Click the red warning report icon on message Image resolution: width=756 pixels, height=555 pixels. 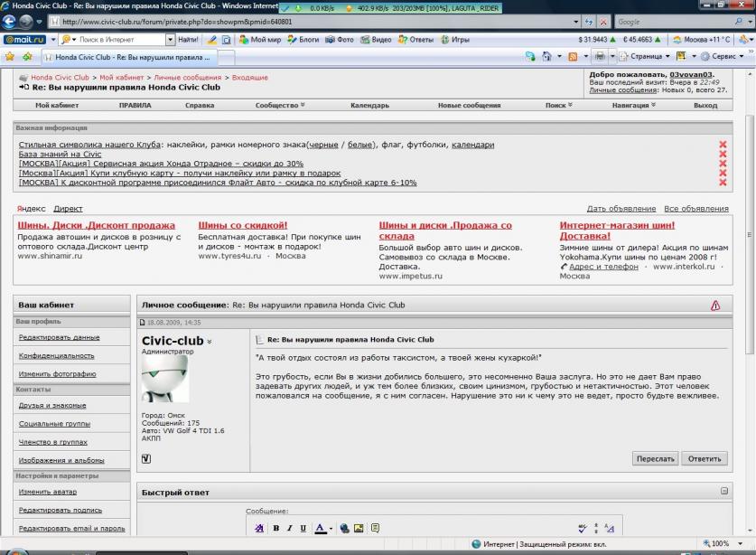715,306
